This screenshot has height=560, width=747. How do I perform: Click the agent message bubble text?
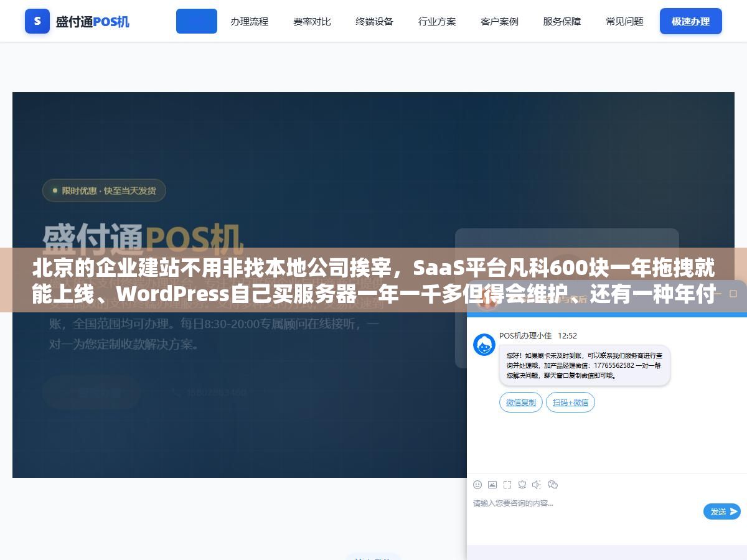pos(585,365)
